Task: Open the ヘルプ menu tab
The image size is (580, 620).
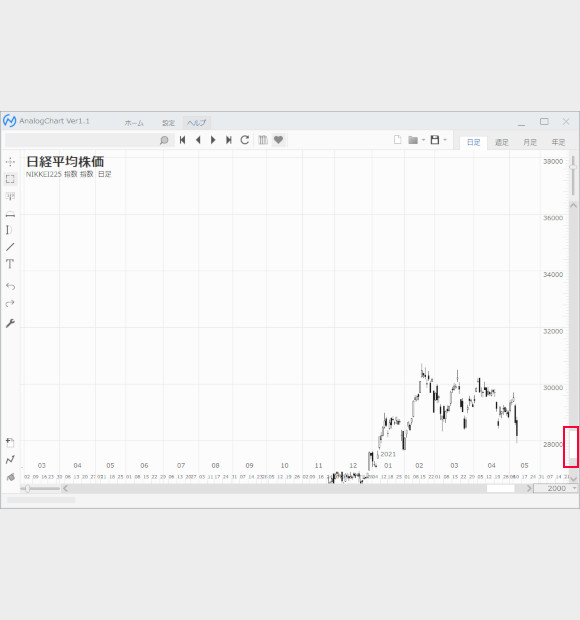Action: [x=196, y=123]
